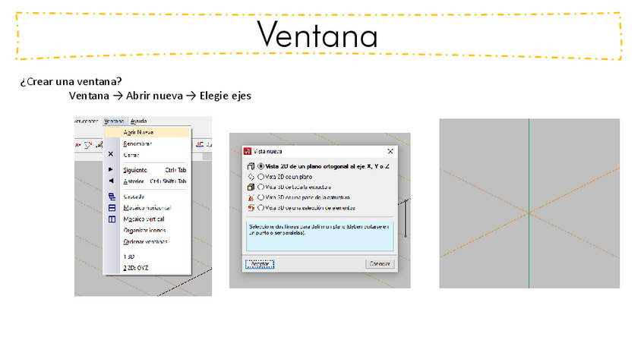
Task: Click the orthogonal plane 2D view icon
Action: point(251,166)
